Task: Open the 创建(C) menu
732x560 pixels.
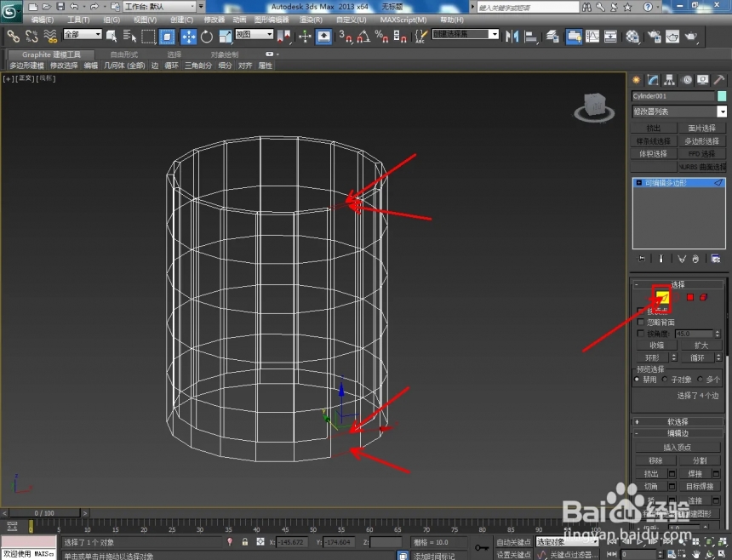Action: pos(181,20)
